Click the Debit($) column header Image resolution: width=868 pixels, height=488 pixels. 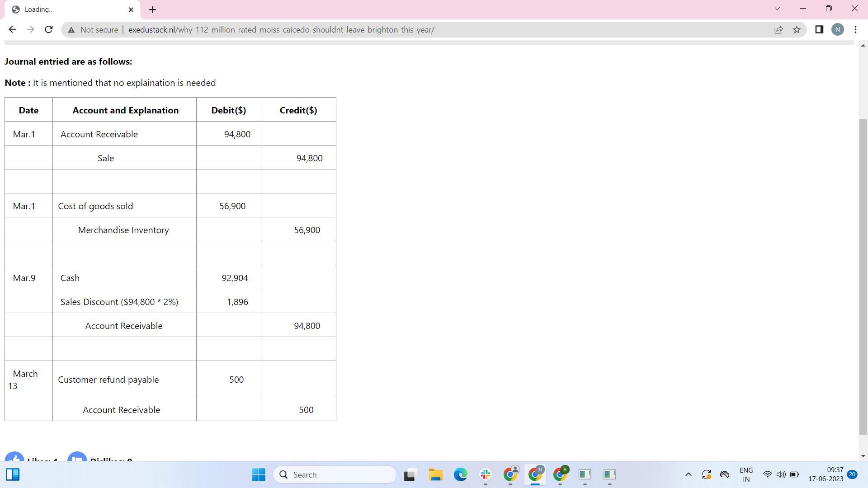229,110
